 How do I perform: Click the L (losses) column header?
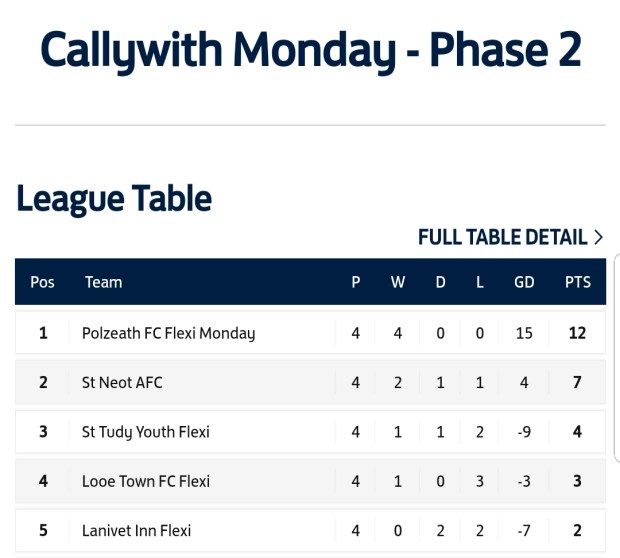pyautogui.click(x=480, y=282)
